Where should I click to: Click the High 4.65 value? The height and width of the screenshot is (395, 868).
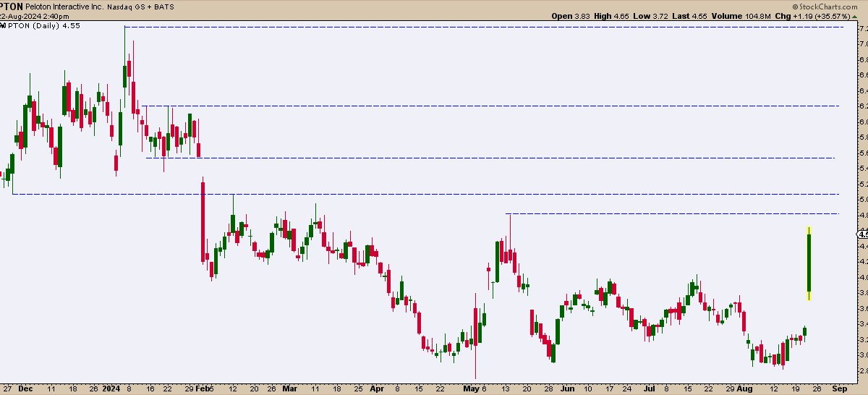pos(611,16)
